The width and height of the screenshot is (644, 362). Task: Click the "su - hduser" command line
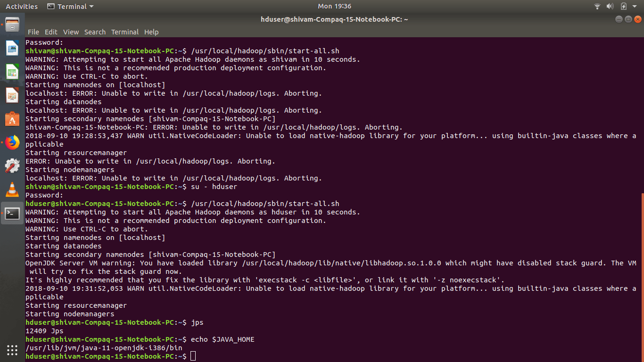tap(131, 187)
